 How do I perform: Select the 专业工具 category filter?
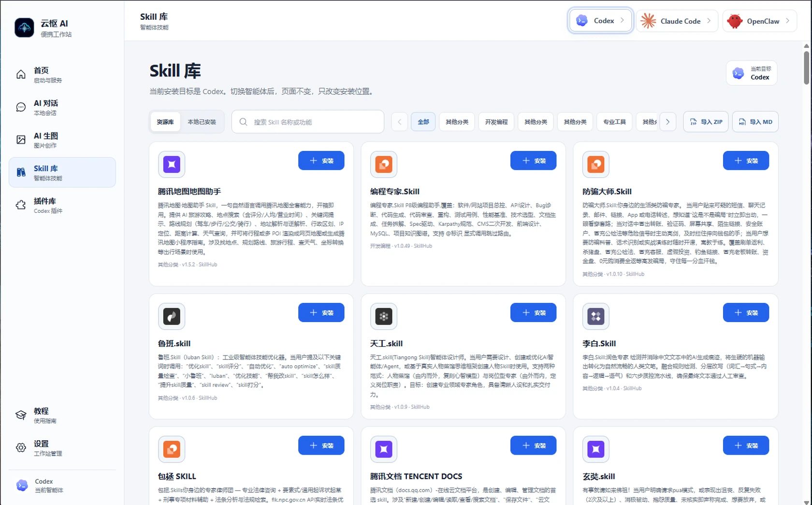[614, 122]
